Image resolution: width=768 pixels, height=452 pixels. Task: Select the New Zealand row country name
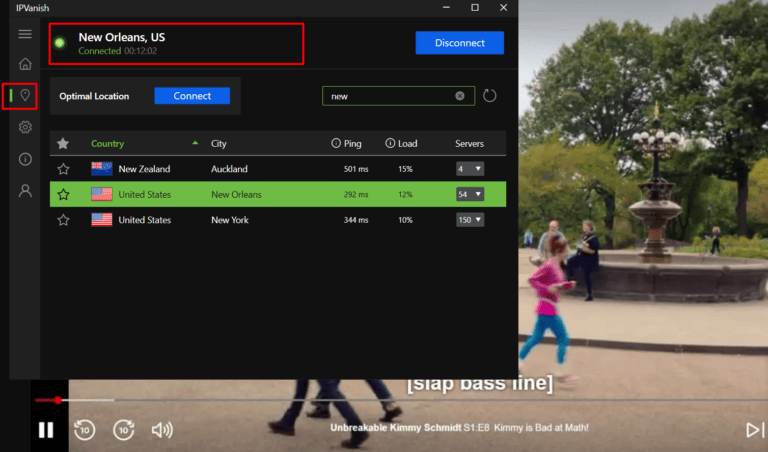click(x=144, y=169)
